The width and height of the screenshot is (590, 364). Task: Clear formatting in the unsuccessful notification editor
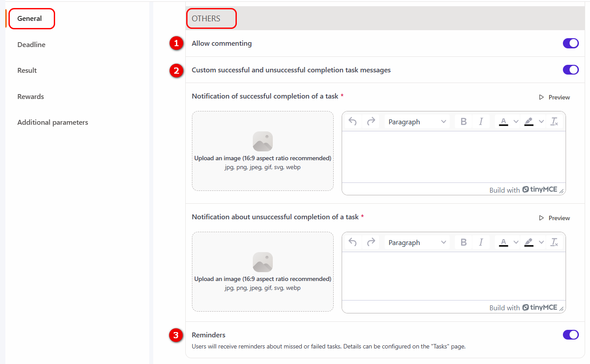click(x=554, y=242)
